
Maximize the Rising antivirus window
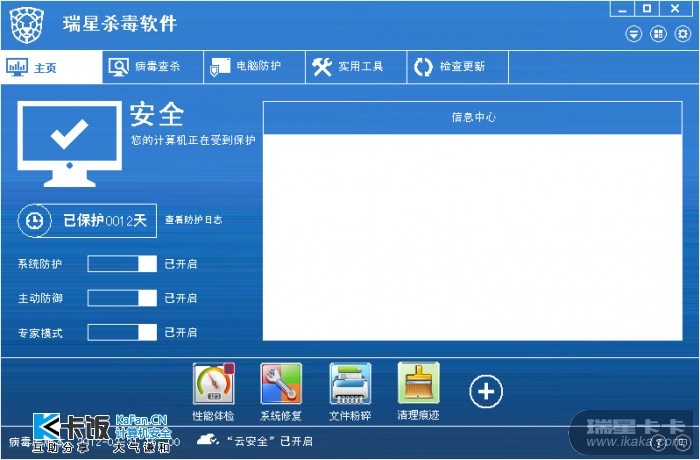click(x=647, y=8)
